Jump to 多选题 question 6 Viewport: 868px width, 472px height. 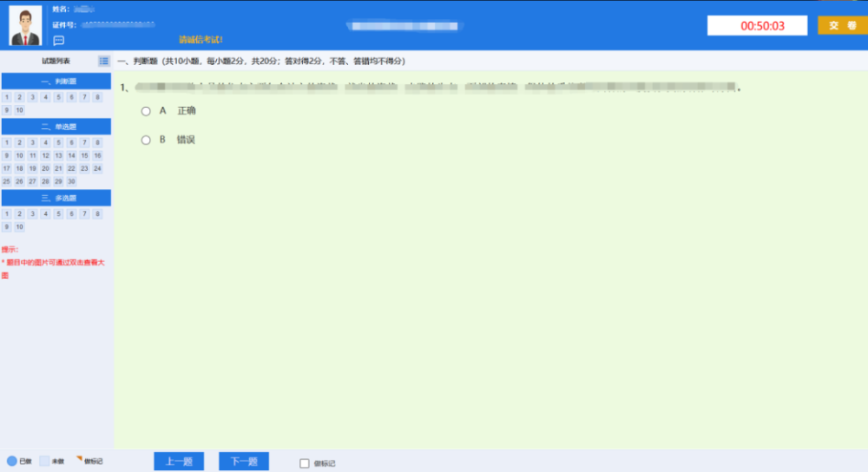[71, 214]
